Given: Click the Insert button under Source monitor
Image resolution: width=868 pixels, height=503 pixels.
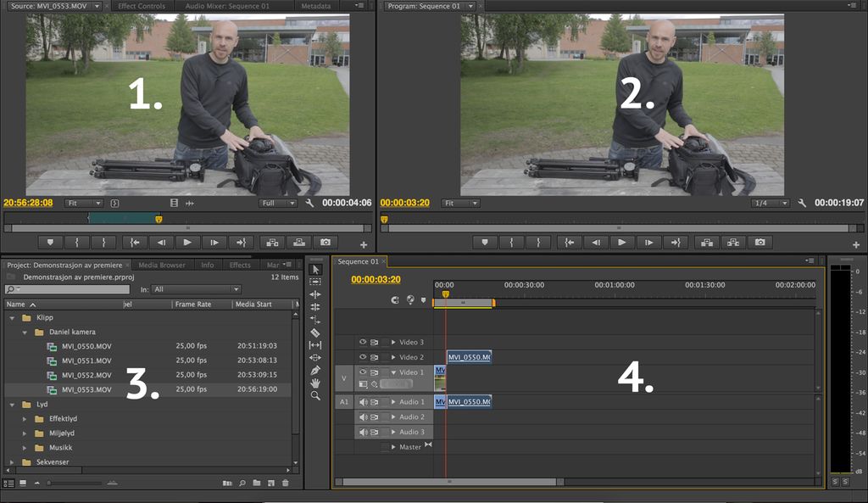Looking at the screenshot, I should coord(271,243).
